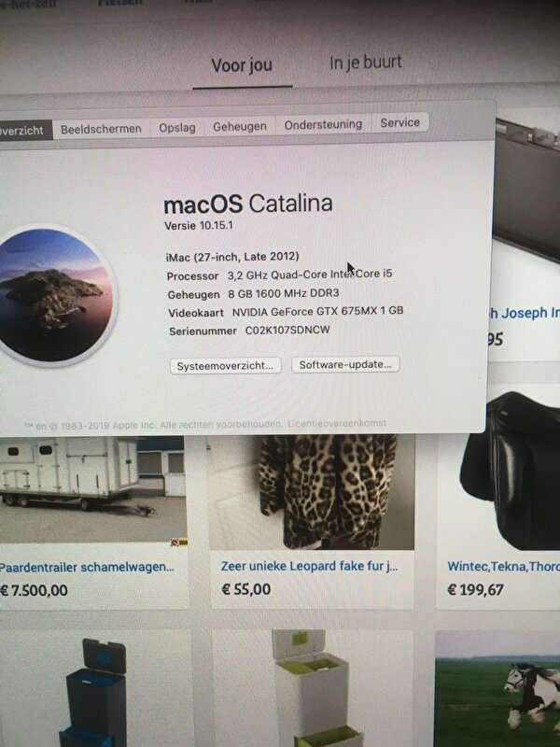Image resolution: width=560 pixels, height=747 pixels.
Task: Switch to In je buurt tab
Action: tap(366, 63)
